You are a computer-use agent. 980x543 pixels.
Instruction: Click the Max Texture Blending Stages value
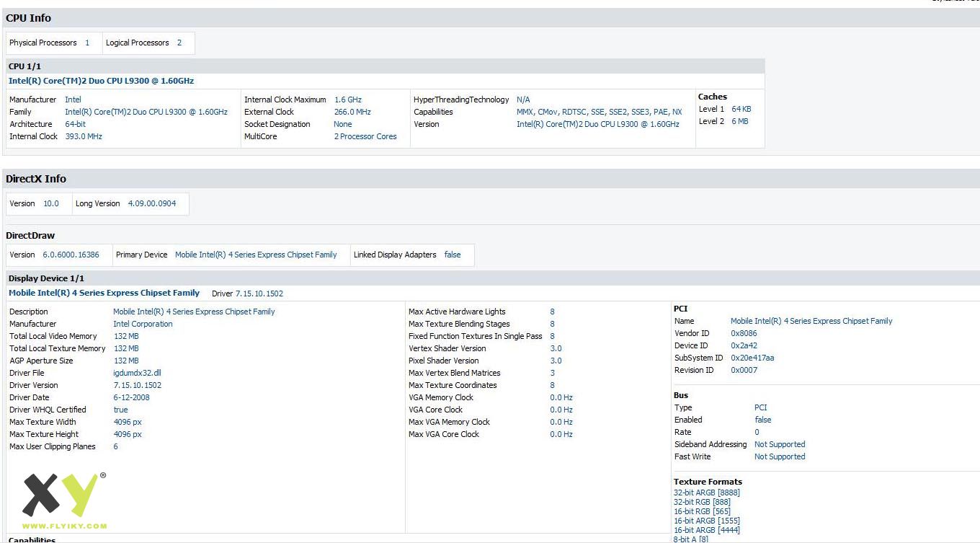[553, 324]
